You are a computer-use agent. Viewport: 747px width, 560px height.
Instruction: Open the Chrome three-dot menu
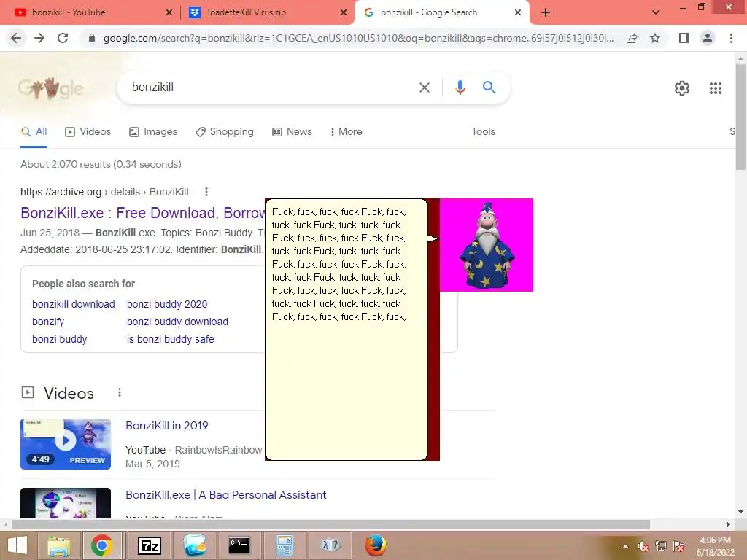point(731,38)
